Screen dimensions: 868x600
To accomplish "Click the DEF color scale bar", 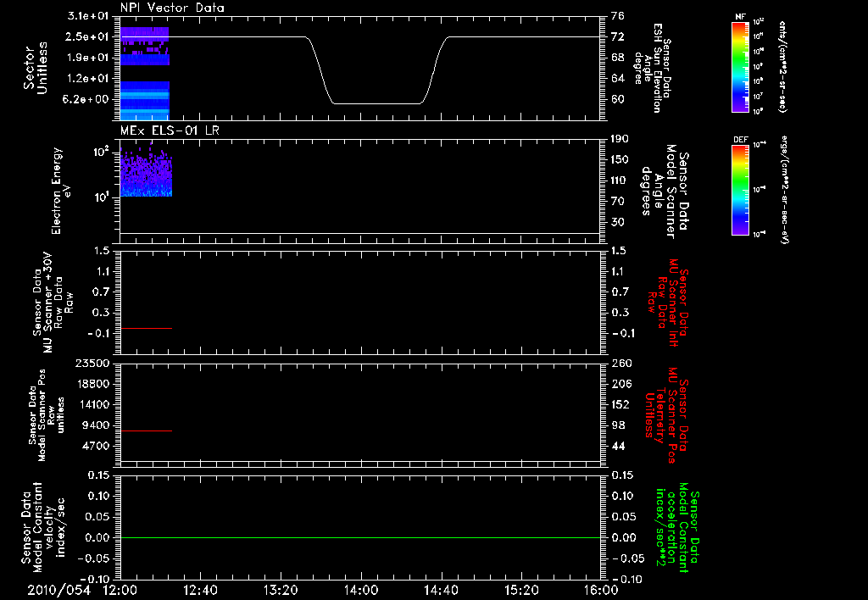I will [x=740, y=190].
